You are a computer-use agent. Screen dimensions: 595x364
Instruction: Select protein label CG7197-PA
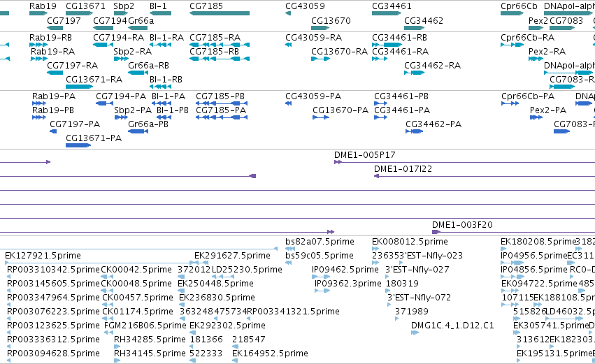coord(75,124)
